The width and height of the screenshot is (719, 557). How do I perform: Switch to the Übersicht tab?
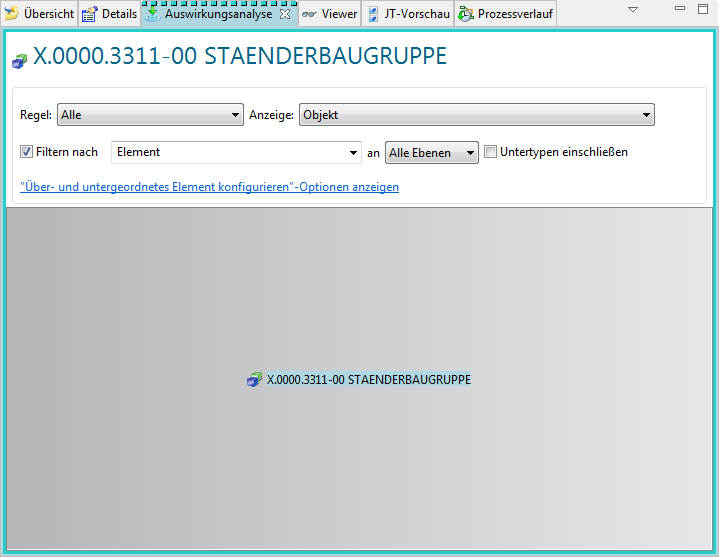click(x=39, y=14)
